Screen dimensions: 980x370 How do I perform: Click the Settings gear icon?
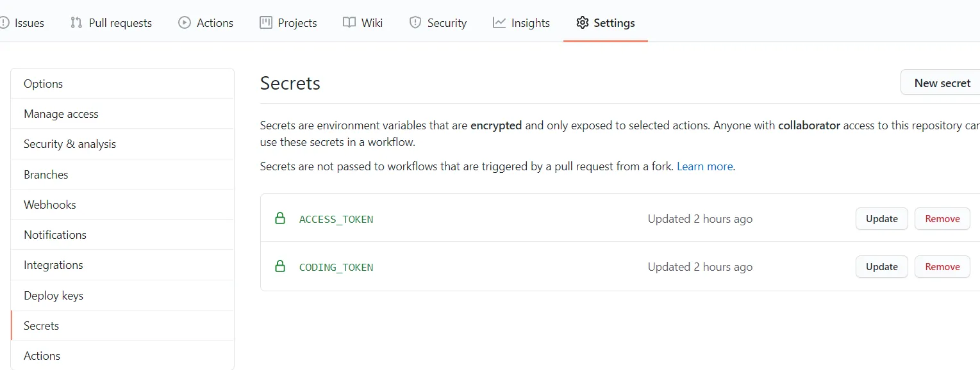(x=582, y=23)
